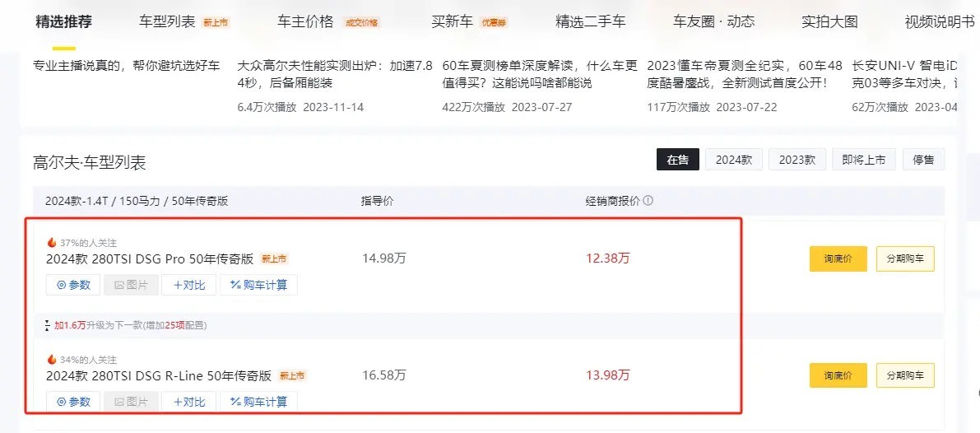The image size is (980, 433).
Task: Click 分期购车 for the 280TSI DSG R-Line
Action: tap(904, 375)
